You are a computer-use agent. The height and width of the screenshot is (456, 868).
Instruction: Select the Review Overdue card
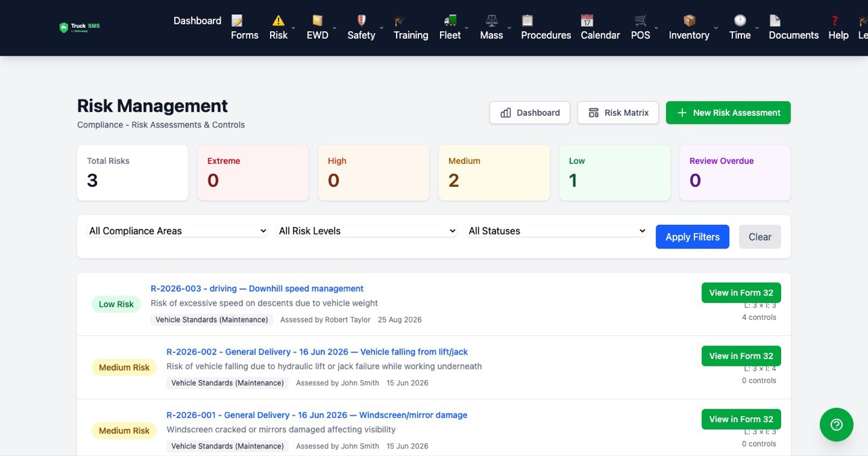click(735, 173)
